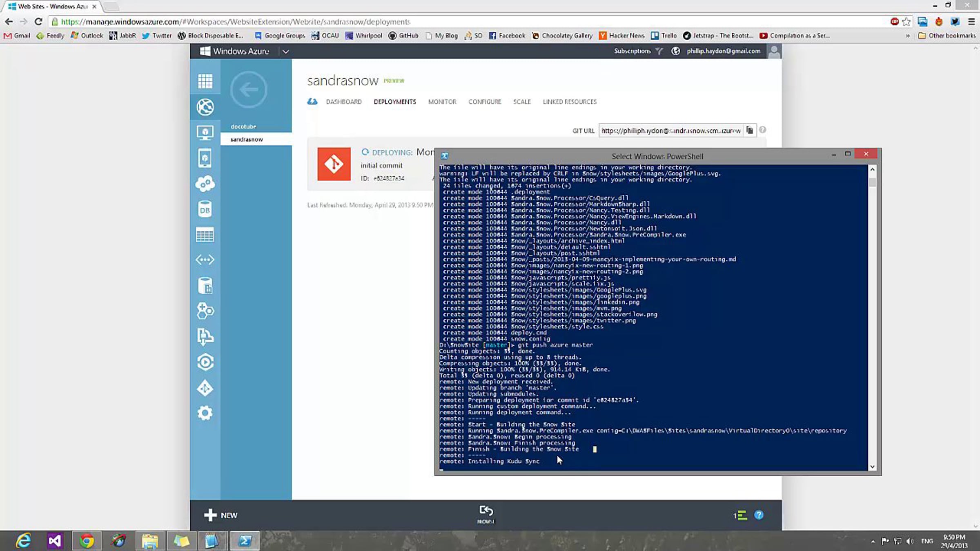Select sandrasnow site in the list

point(256,139)
